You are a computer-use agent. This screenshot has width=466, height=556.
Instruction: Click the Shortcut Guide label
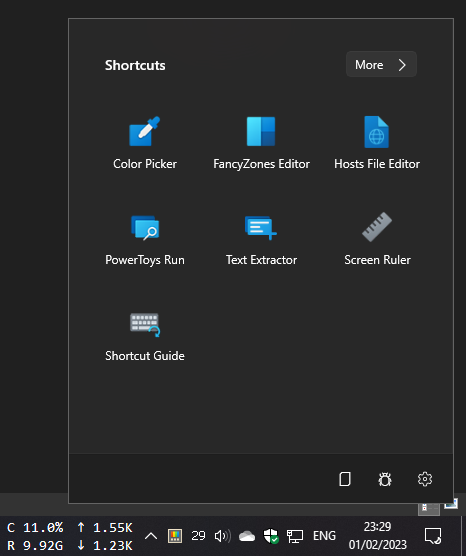(145, 356)
